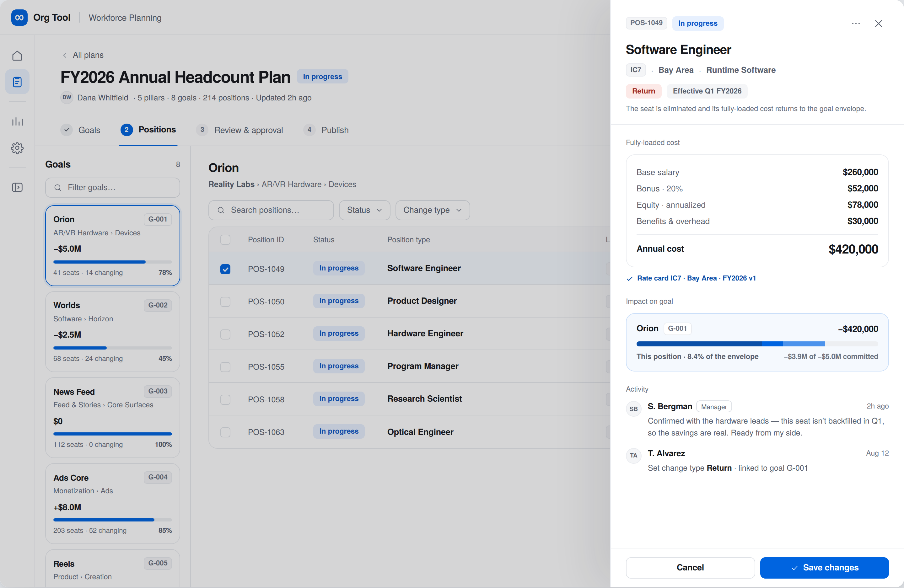The image size is (904, 588).
Task: Go back to All plans
Action: click(83, 55)
